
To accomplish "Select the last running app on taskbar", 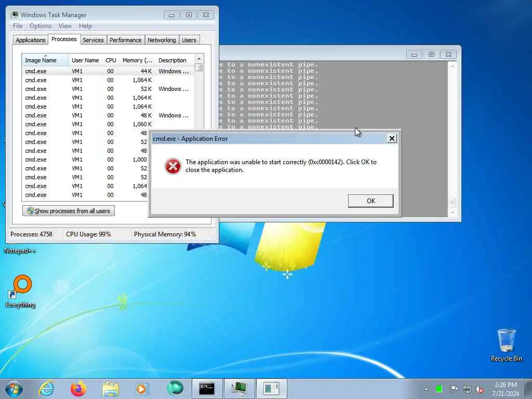I will tap(271, 389).
